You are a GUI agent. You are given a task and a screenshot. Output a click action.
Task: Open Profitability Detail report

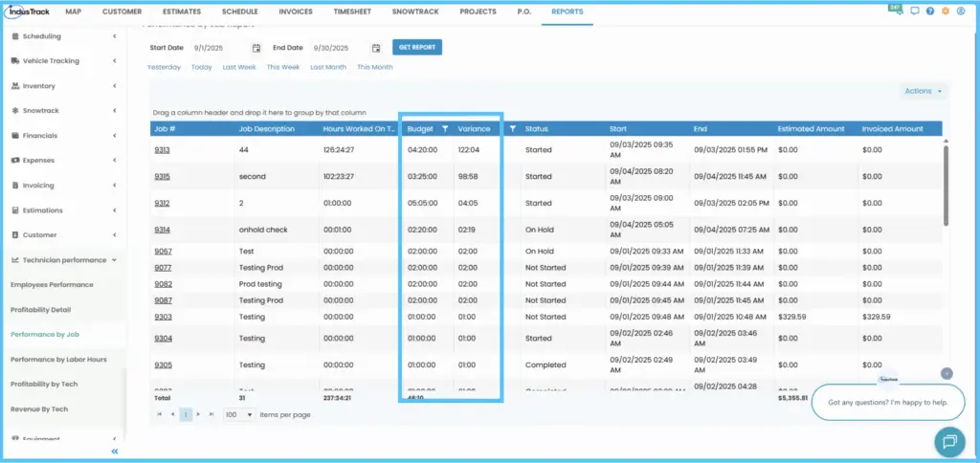[40, 310]
